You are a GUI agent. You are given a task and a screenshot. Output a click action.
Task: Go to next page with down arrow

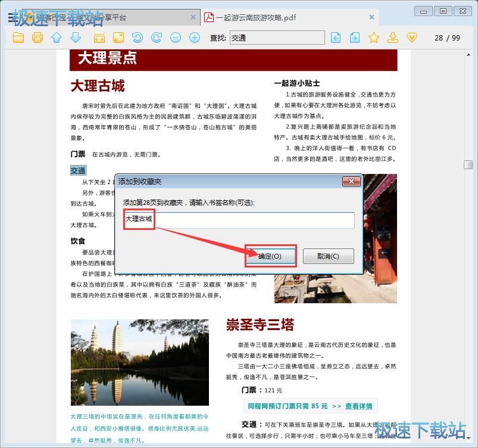pos(76,38)
